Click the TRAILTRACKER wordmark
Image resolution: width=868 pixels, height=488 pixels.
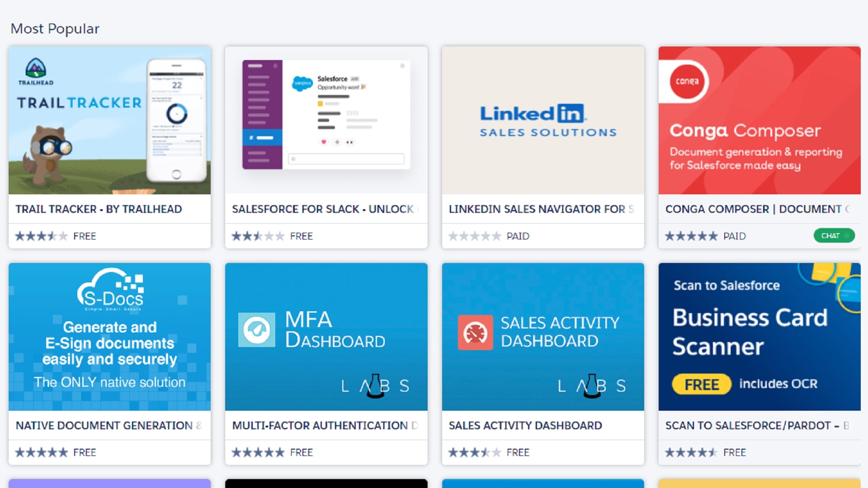(x=80, y=103)
